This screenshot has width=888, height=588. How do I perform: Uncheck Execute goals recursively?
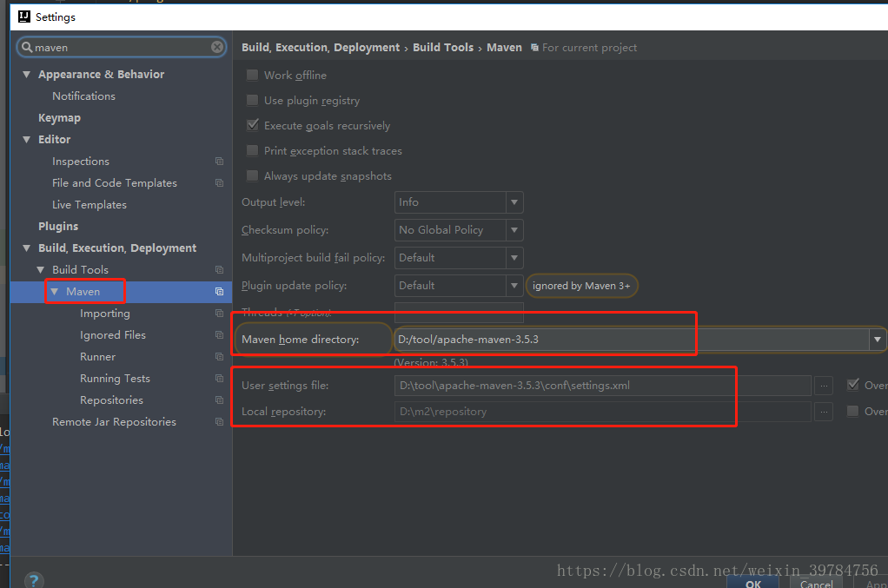(x=253, y=125)
